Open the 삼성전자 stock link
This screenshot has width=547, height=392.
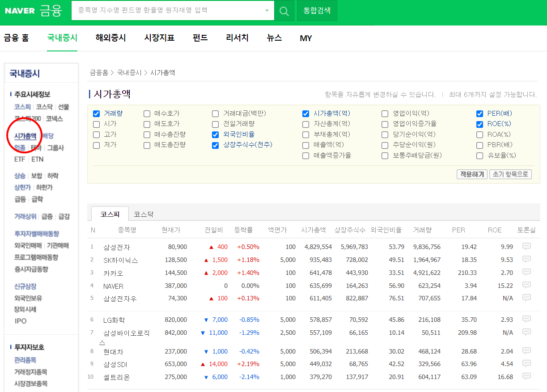116,247
